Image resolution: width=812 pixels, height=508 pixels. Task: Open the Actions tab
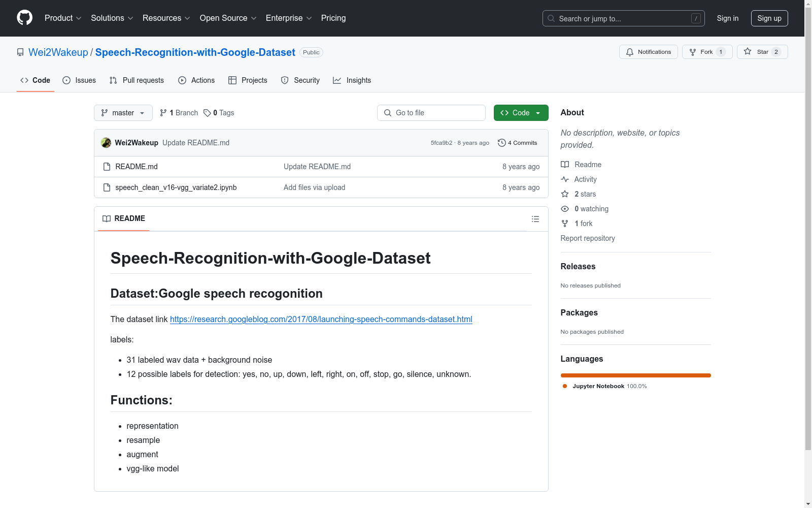point(196,80)
